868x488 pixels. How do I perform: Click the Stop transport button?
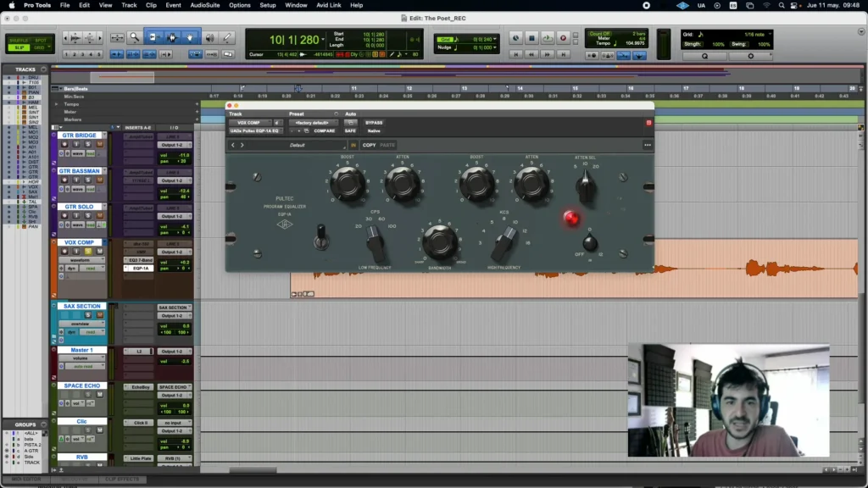click(531, 37)
